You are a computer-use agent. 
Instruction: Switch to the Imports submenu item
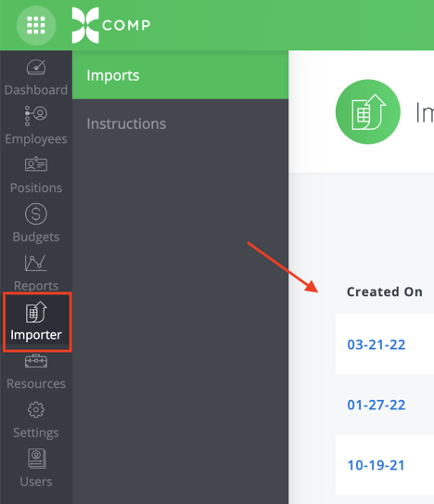point(180,75)
